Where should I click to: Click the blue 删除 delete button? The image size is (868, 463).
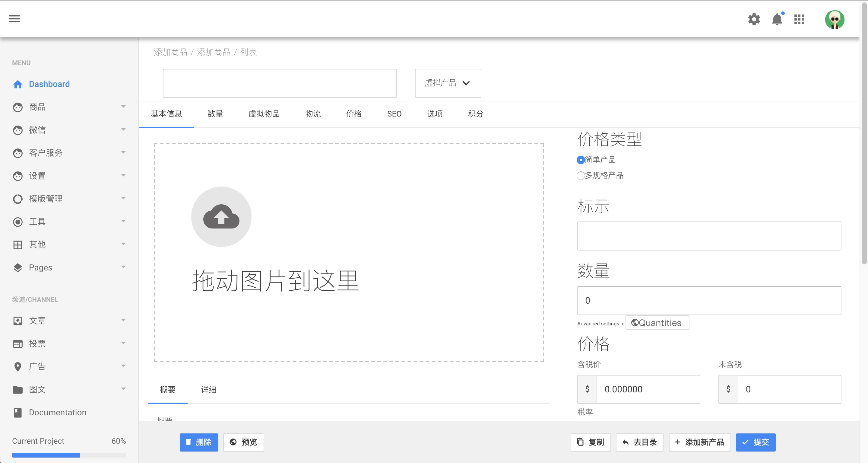pos(199,442)
